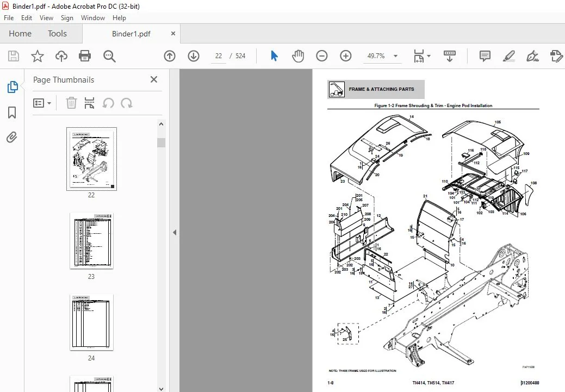The width and height of the screenshot is (565, 392).
Task: Click the '31200488' document number text
Action: [530, 383]
